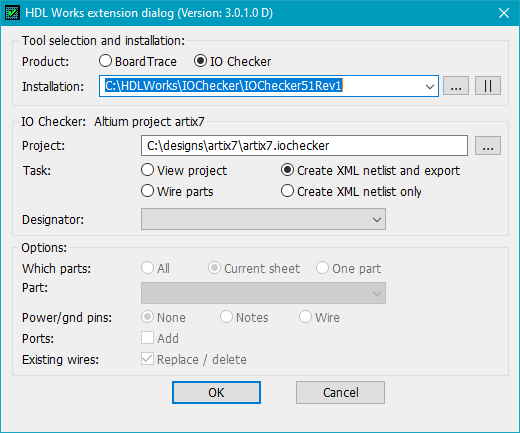The height and width of the screenshot is (433, 520).
Task: Select the IO Checker product option
Action: click(233, 61)
